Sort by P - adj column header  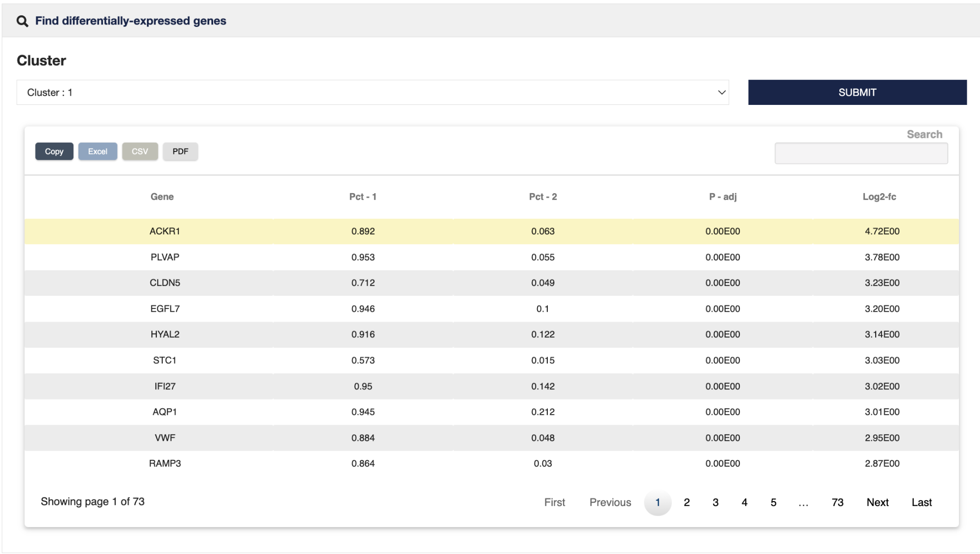point(723,197)
